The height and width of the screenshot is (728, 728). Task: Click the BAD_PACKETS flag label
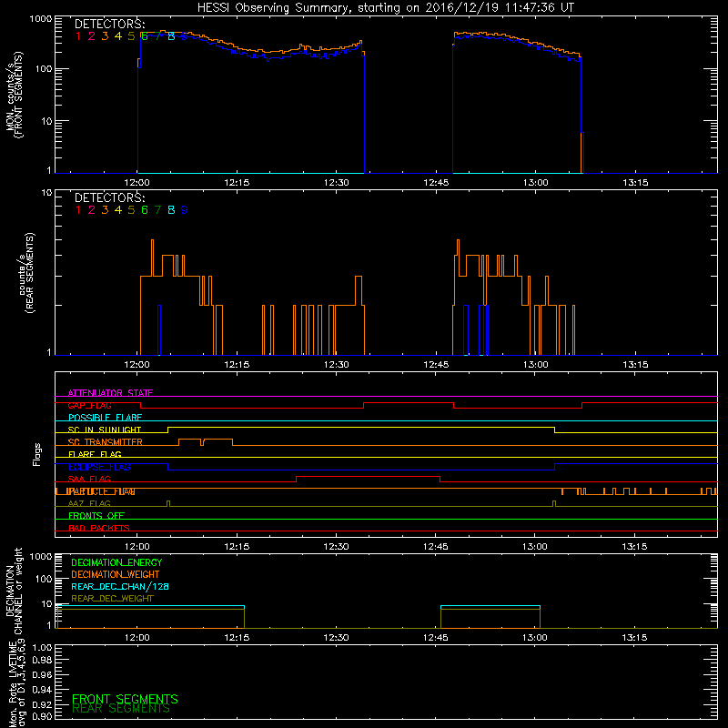pos(99,528)
